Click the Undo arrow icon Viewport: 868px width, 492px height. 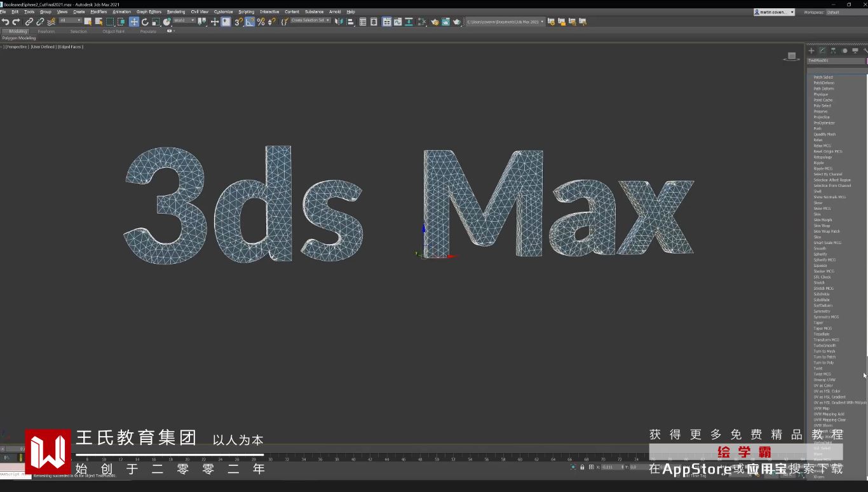click(6, 22)
